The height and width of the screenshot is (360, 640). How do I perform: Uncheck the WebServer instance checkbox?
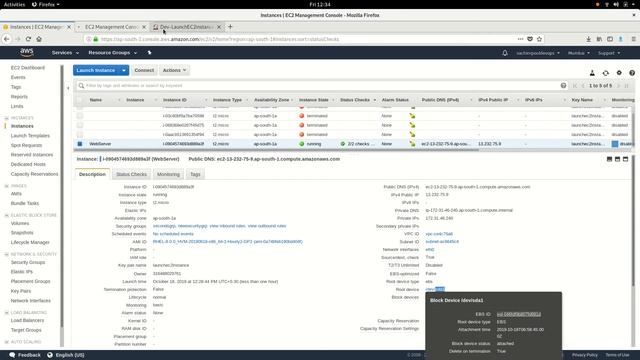80,144
